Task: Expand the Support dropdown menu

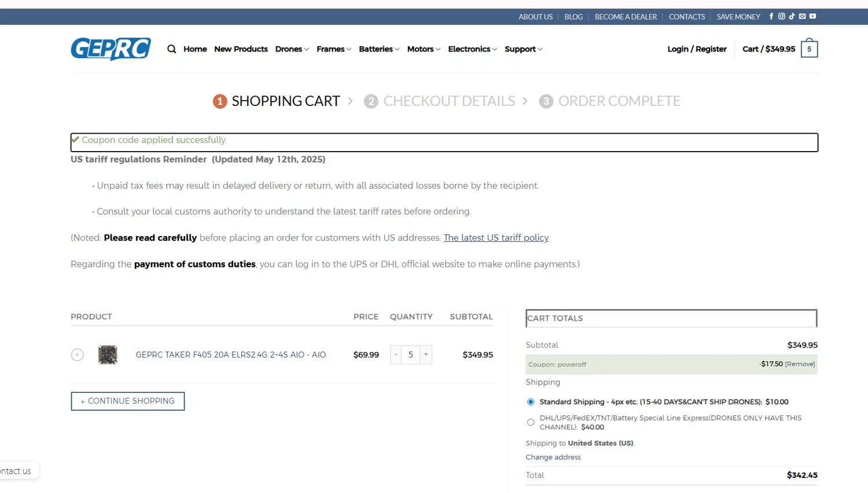Action: pos(523,49)
